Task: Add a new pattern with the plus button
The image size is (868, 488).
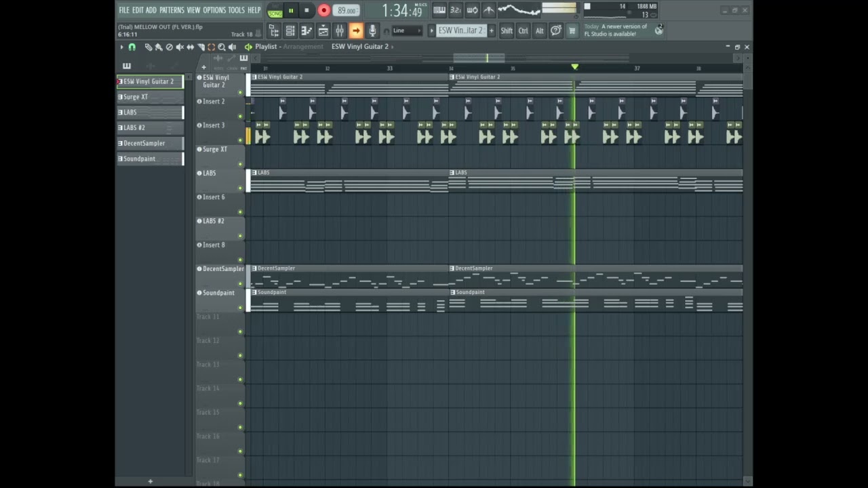Action: click(491, 30)
